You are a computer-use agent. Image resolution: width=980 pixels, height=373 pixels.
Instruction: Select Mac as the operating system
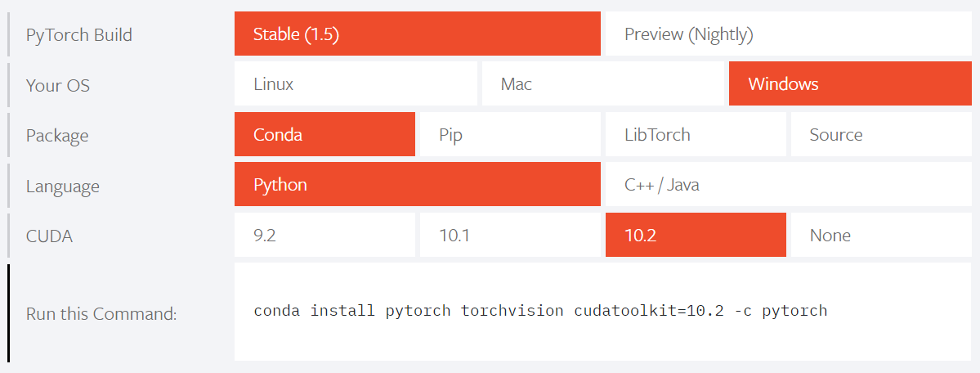602,84
